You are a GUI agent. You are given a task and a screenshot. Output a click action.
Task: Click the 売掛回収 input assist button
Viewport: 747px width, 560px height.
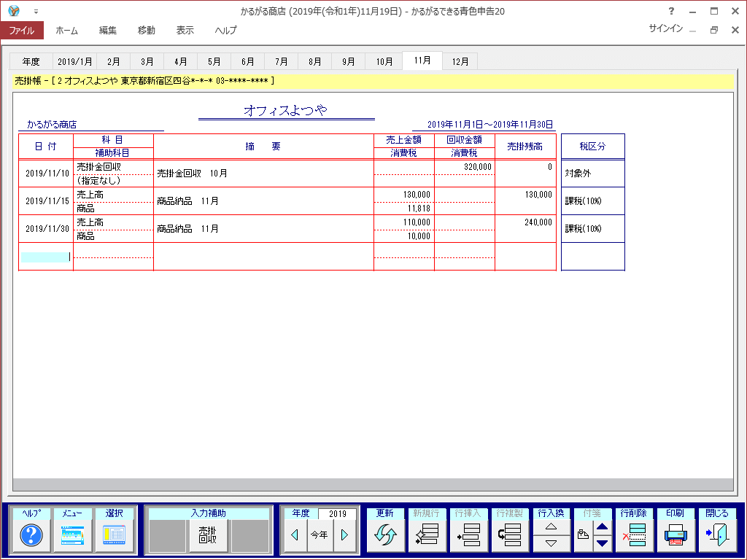click(208, 534)
